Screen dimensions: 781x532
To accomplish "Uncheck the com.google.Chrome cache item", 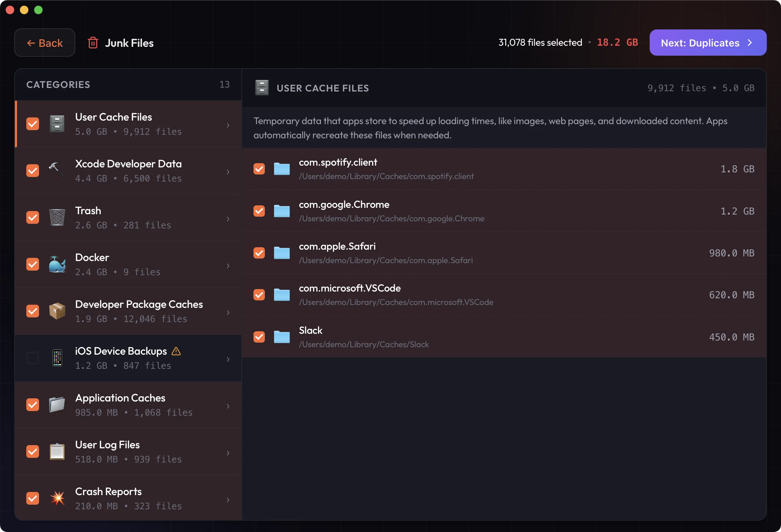I will (x=259, y=211).
